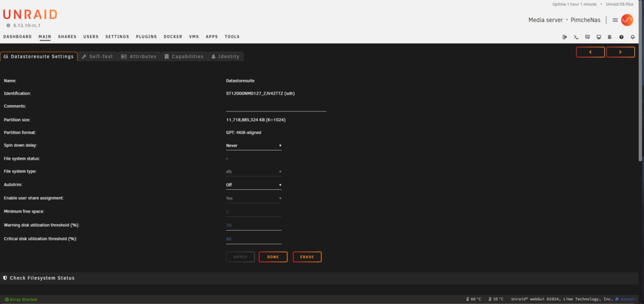Open the notifications bell icon
Viewport: 644px width, 304px height.
tap(632, 37)
